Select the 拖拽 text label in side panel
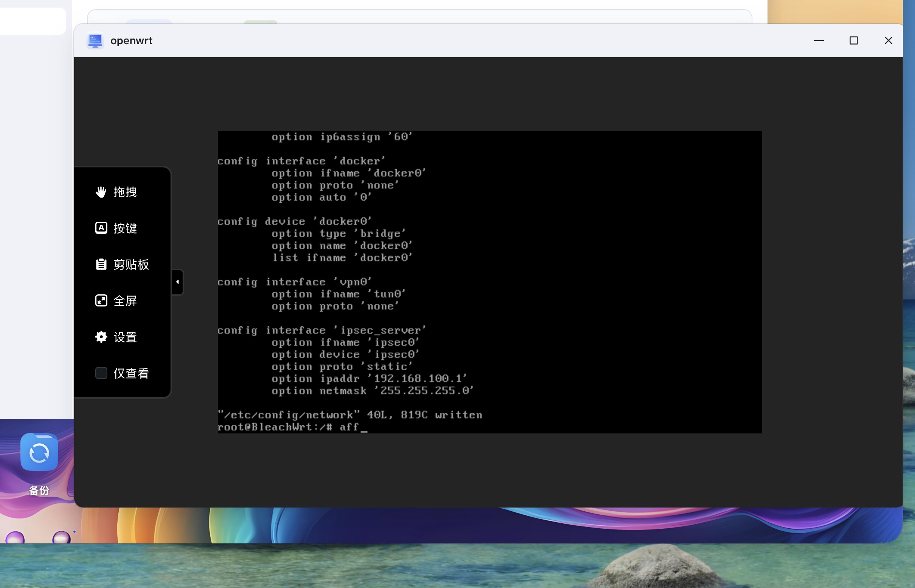 pos(125,192)
